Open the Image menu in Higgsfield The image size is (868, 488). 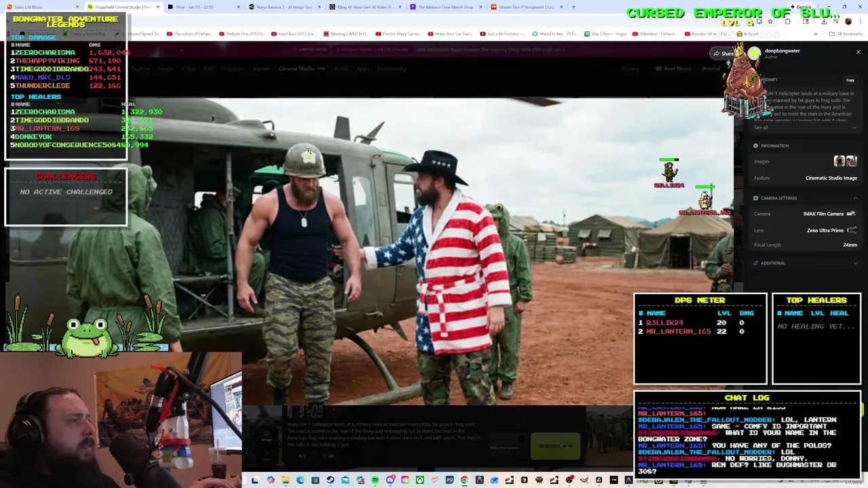point(165,68)
